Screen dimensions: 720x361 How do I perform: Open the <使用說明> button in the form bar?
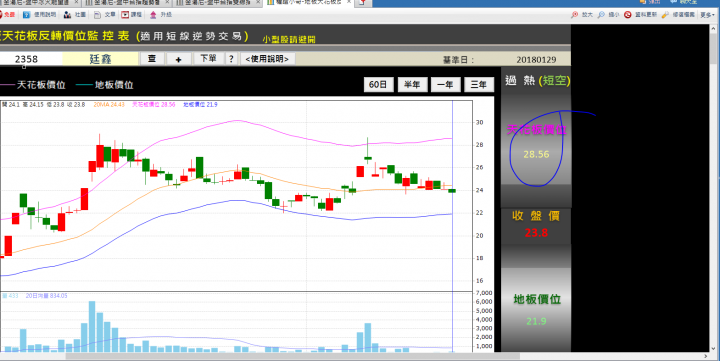pos(267,59)
